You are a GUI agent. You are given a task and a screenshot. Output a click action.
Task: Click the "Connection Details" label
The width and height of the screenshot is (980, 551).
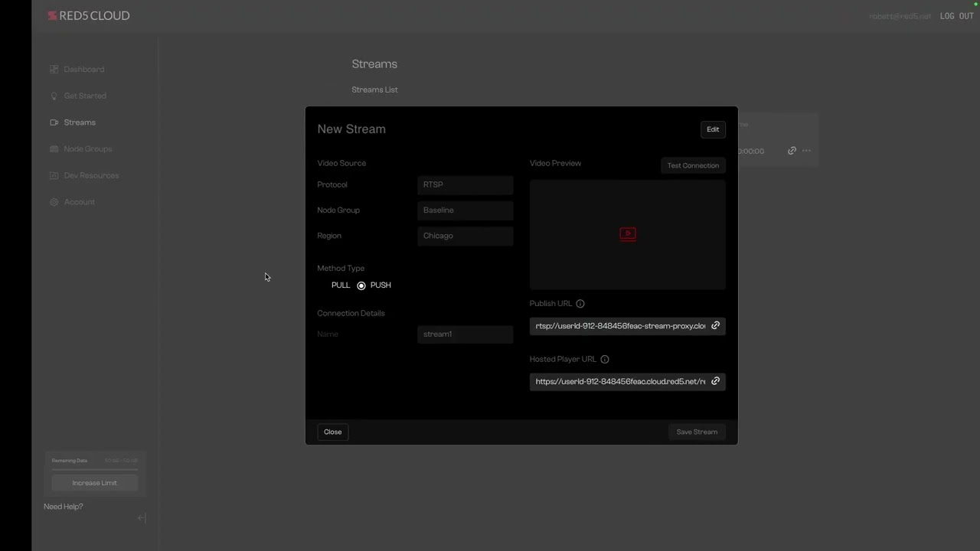[351, 313]
